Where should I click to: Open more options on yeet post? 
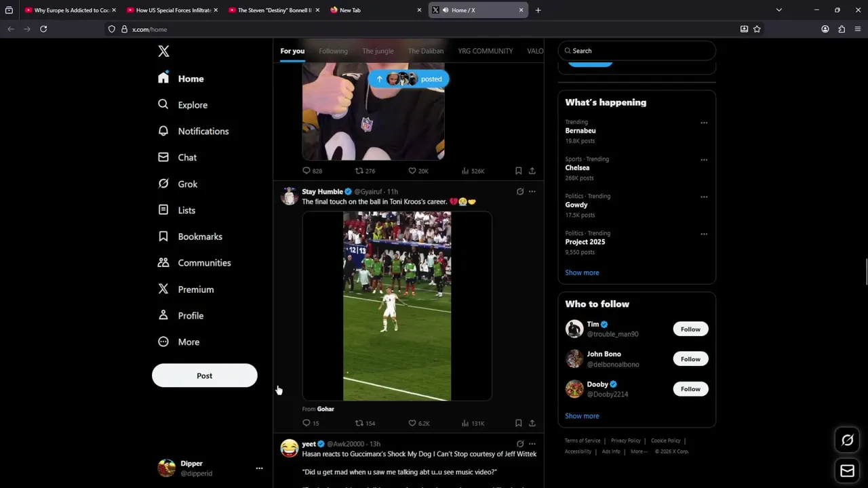pos(532,444)
